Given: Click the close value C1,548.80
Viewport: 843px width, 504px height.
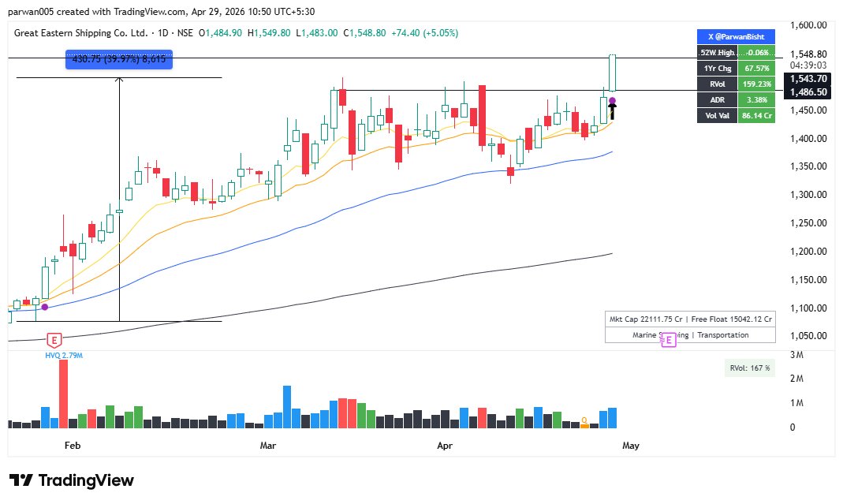Looking at the screenshot, I should 364,33.
